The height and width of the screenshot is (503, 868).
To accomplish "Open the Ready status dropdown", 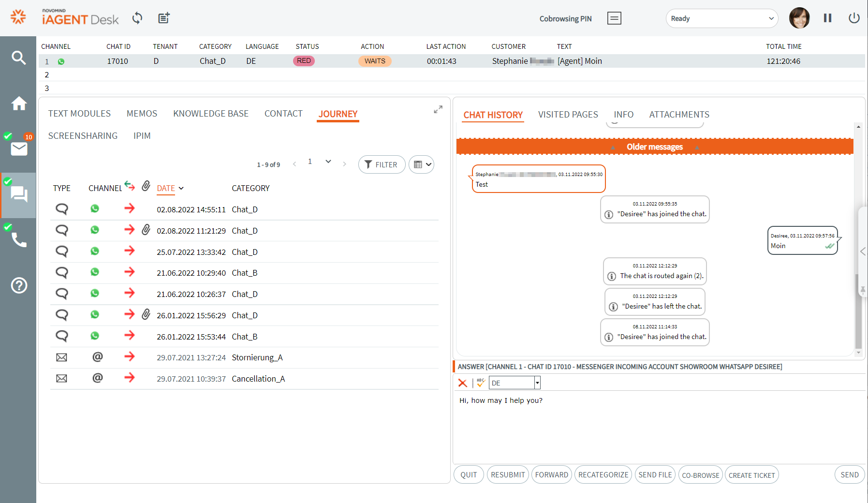I will point(721,18).
